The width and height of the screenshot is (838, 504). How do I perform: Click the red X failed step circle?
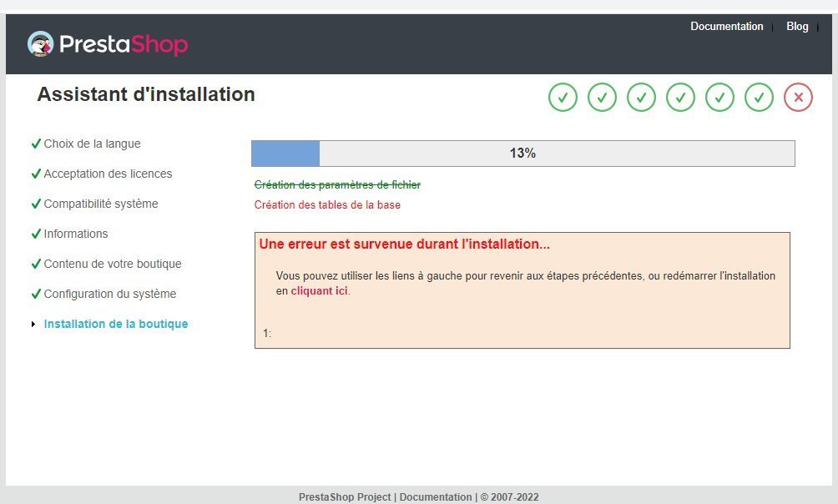pyautogui.click(x=799, y=98)
